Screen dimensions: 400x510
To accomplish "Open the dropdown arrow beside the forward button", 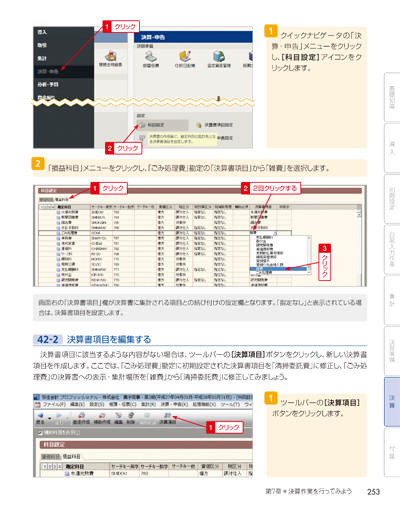I will coord(68,418).
